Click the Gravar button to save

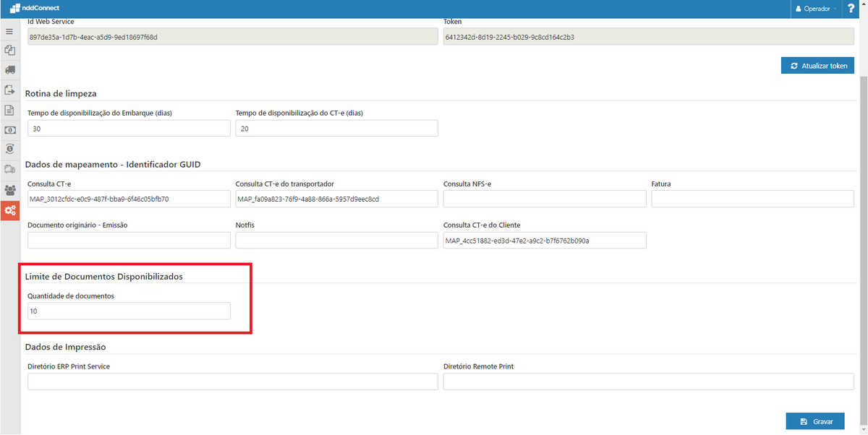coord(815,421)
